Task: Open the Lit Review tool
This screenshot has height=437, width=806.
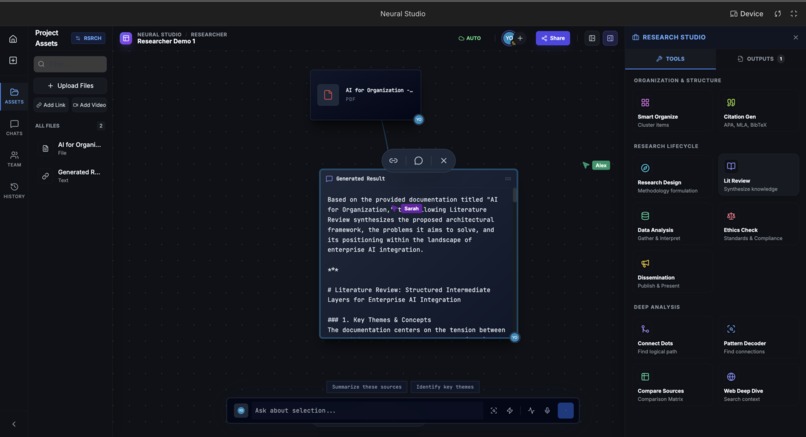Action: tap(758, 175)
